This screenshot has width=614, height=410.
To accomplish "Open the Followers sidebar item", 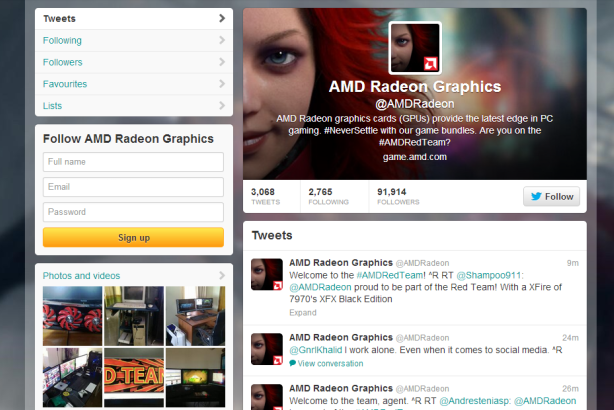I will [x=134, y=62].
